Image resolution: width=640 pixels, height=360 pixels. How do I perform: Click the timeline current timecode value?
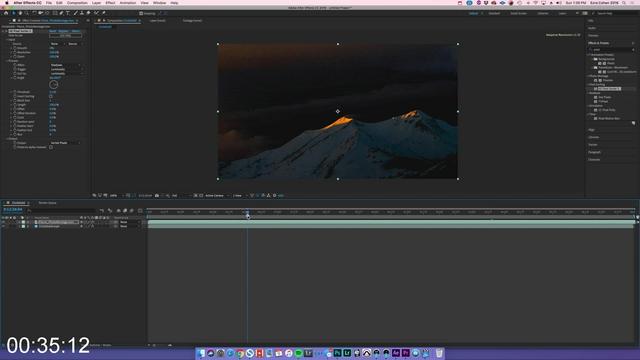13,209
